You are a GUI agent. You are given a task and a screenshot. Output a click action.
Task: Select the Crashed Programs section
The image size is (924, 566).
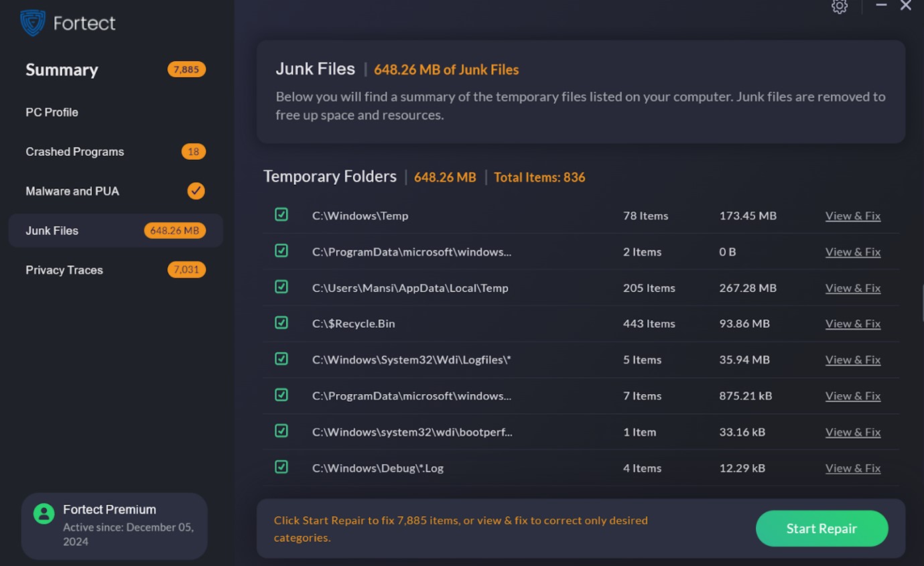pyautogui.click(x=74, y=151)
